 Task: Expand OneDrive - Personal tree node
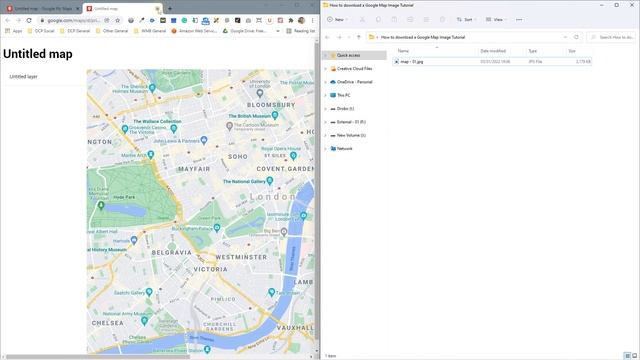(x=326, y=82)
